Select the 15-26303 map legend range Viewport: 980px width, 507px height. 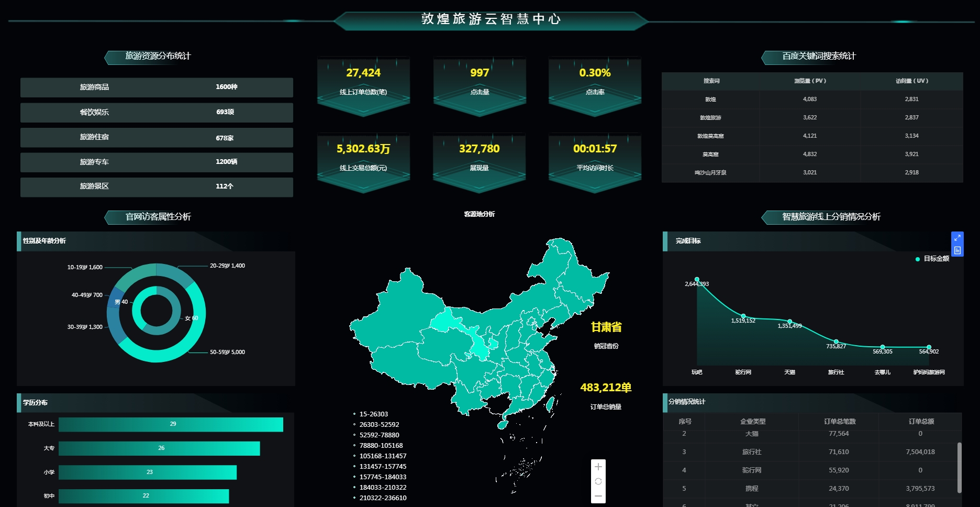(373, 414)
